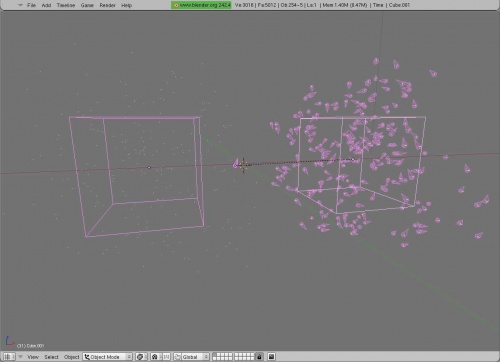Screen dimensions: 500x362
Task: Toggle the first layer button in left grid
Action: [215, 355]
